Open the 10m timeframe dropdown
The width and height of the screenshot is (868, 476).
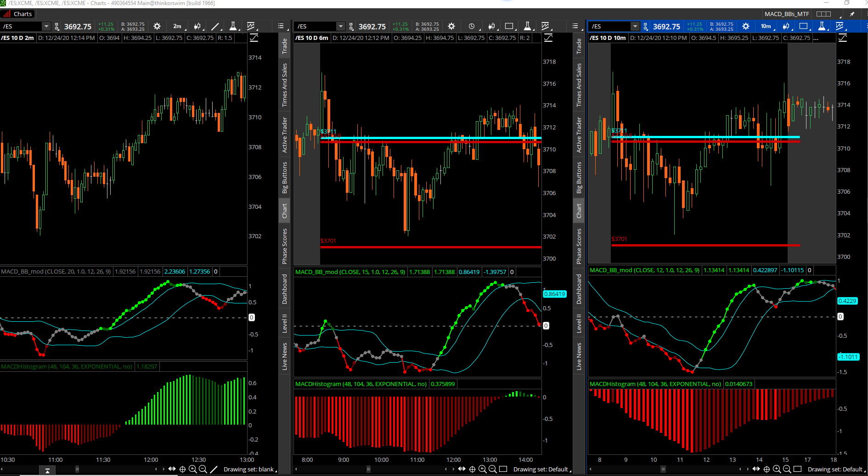767,27
